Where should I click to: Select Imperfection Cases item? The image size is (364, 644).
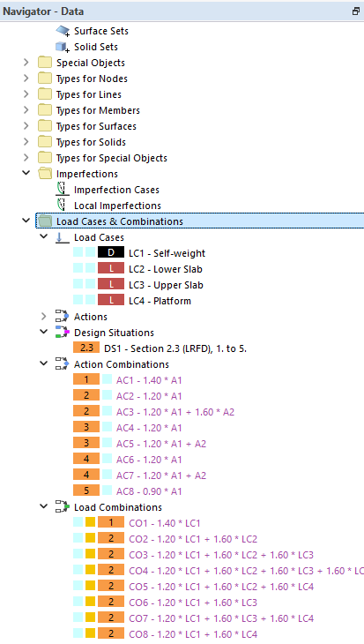pyautogui.click(x=116, y=191)
